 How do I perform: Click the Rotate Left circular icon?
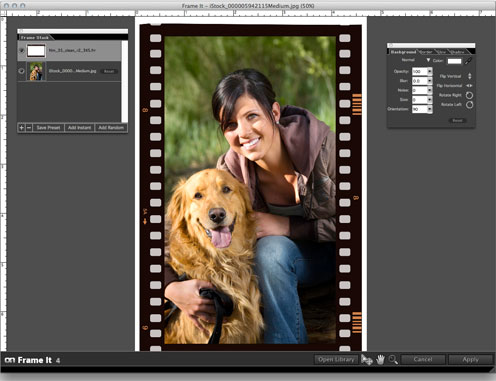click(469, 105)
